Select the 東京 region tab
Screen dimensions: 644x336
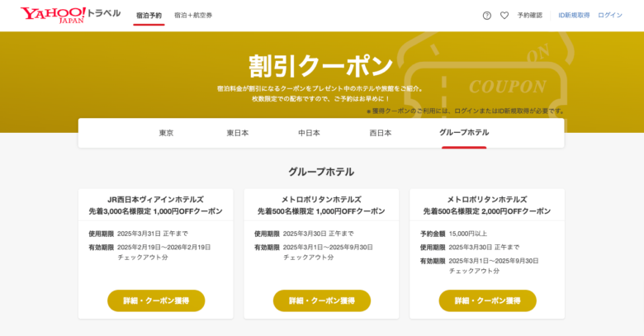166,133
